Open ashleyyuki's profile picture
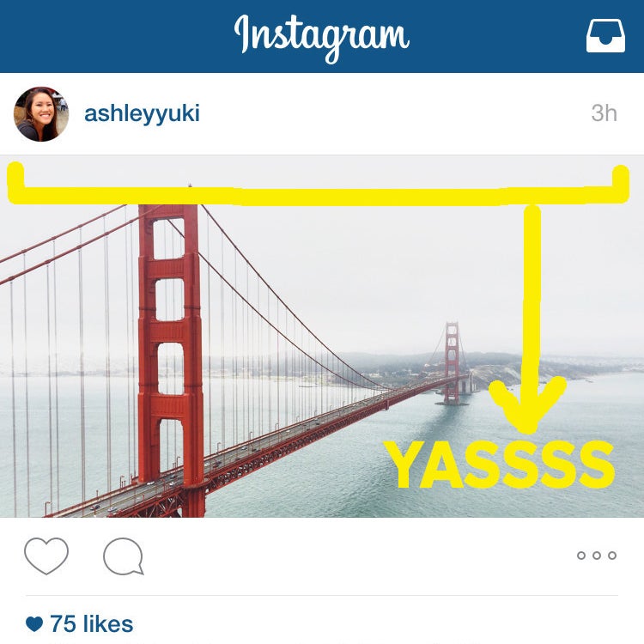The width and height of the screenshot is (644, 644). pos(41,114)
